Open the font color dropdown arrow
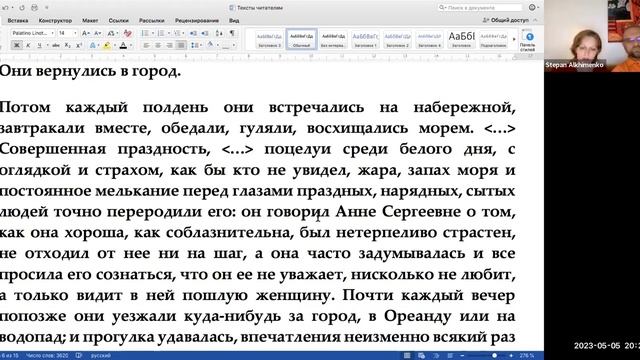The width and height of the screenshot is (640, 360). point(131,45)
